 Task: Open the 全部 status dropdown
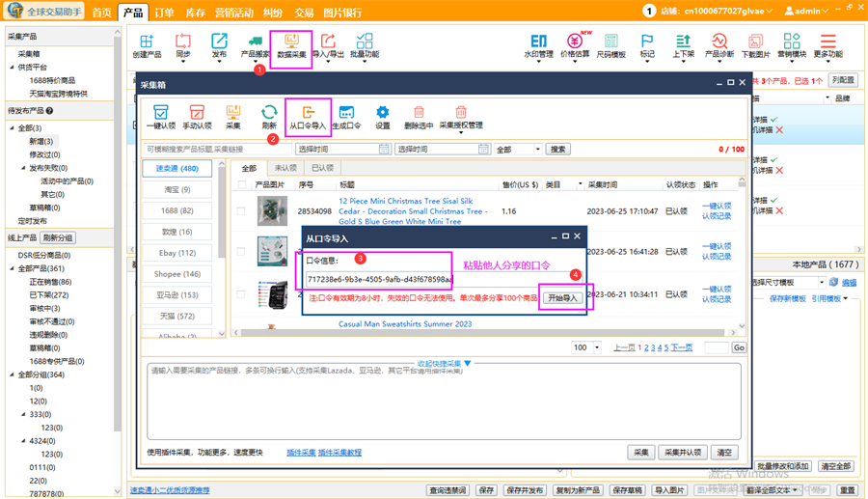point(518,149)
